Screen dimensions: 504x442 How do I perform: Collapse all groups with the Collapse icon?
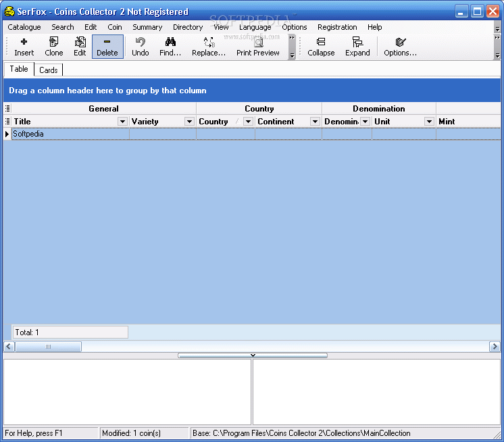point(321,47)
